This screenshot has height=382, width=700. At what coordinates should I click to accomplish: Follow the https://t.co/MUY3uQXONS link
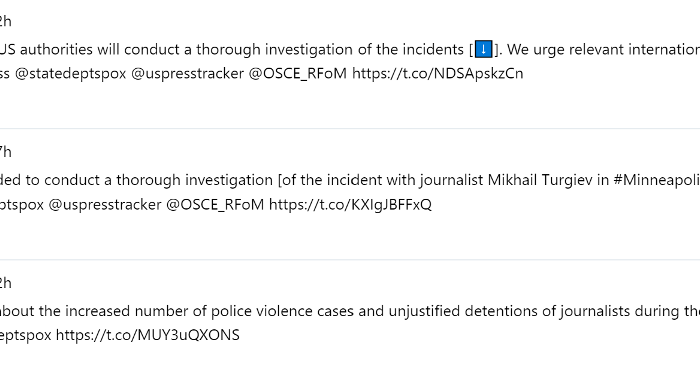pyautogui.click(x=148, y=335)
